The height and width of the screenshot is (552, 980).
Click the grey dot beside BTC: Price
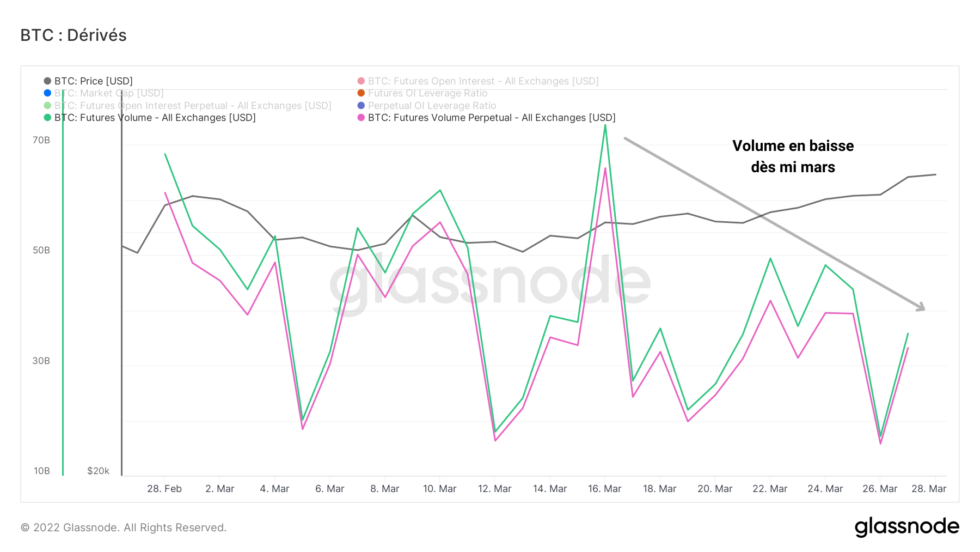(47, 81)
